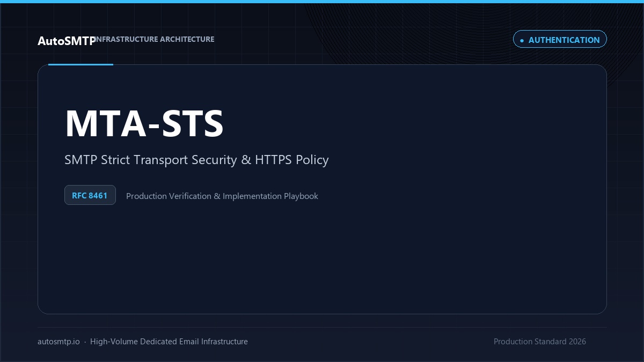Click the AutoSMTP logo text
This screenshot has height=362, width=644.
coord(67,41)
